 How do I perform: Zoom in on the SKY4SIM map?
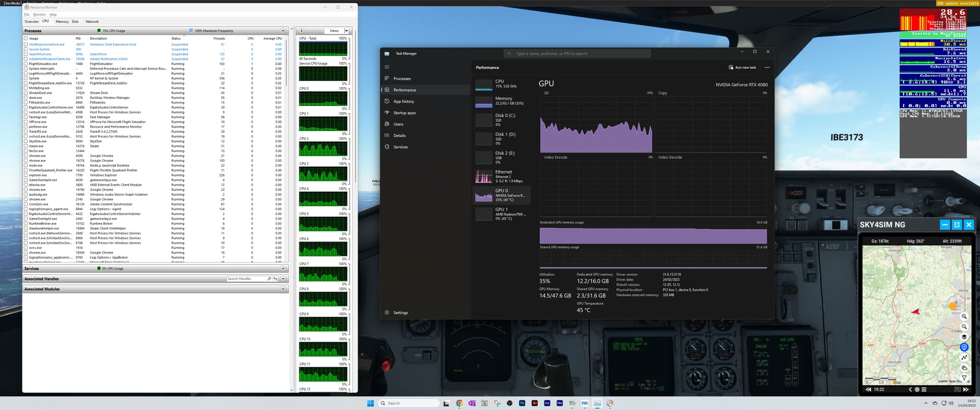click(x=964, y=316)
